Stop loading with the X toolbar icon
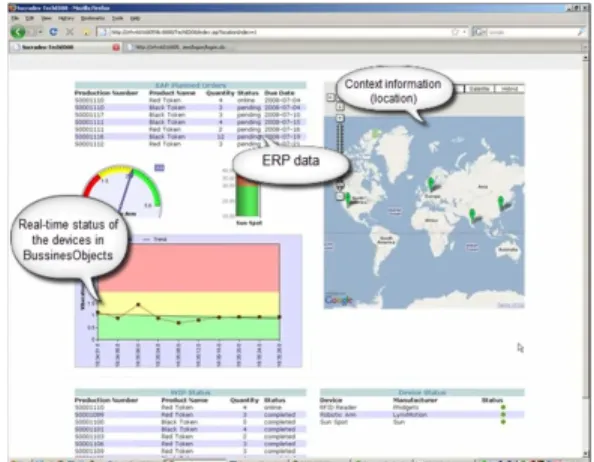 tap(70, 32)
